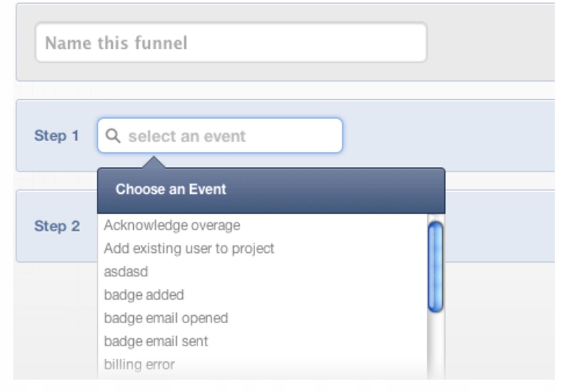Choose "Add existing user to project" event
Screen dimensions: 571x392
(x=189, y=249)
